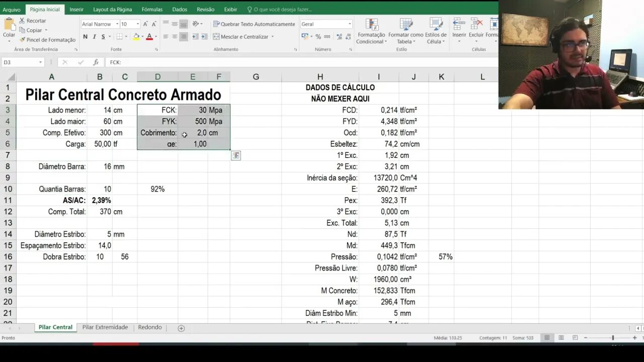Click 'O que você deseja fazer' search box
This screenshot has width=644, height=362.
click(280, 10)
